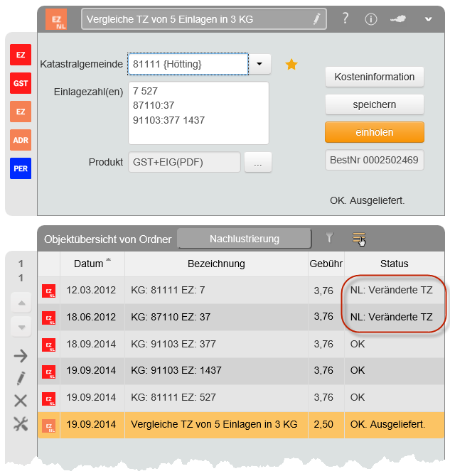Click the EZ NL icon in header

click(56, 19)
